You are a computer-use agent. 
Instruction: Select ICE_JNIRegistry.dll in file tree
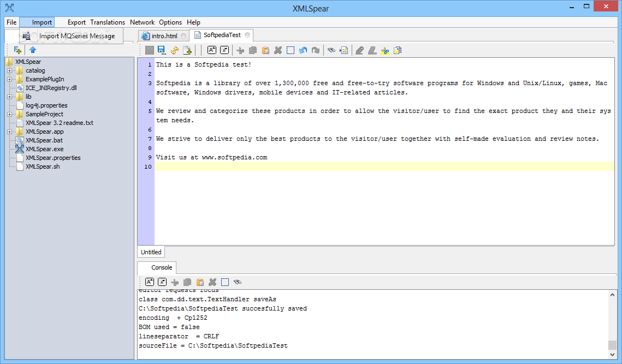click(51, 88)
